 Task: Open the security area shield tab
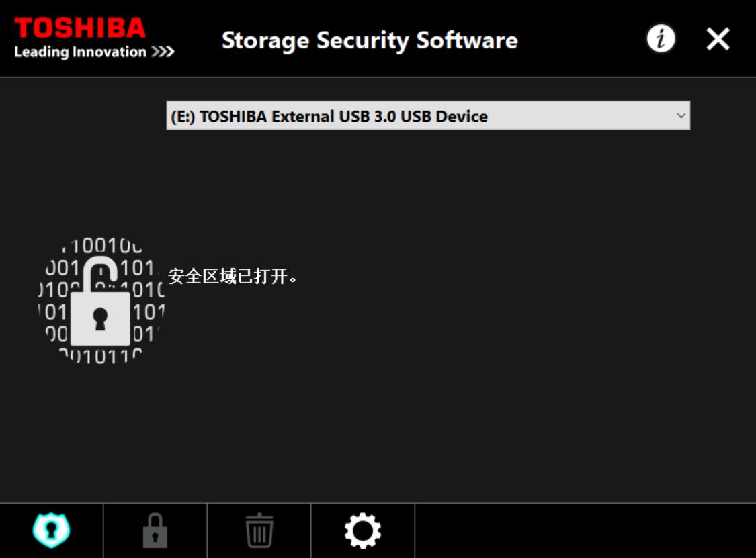tap(52, 530)
